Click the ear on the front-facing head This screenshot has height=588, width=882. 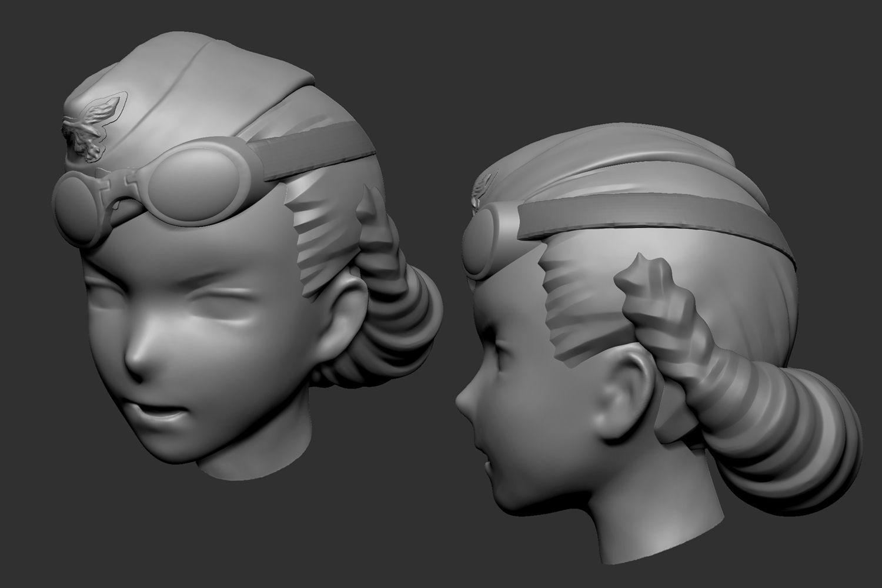tap(348, 306)
